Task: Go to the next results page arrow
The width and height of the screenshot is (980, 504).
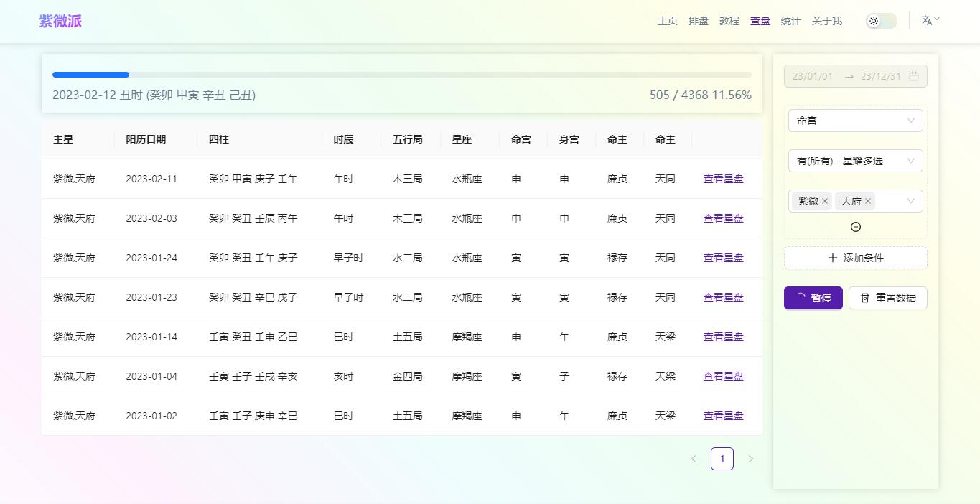Action: tap(751, 459)
